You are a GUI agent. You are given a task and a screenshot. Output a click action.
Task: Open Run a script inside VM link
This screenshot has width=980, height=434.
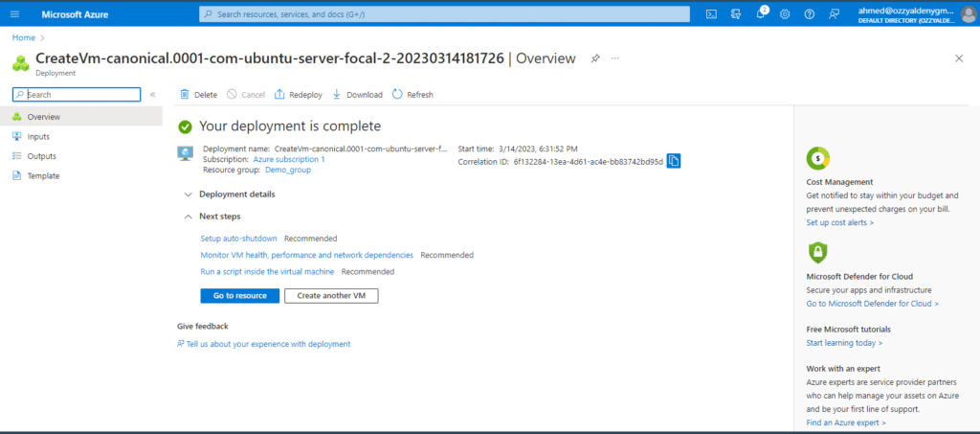(x=268, y=271)
